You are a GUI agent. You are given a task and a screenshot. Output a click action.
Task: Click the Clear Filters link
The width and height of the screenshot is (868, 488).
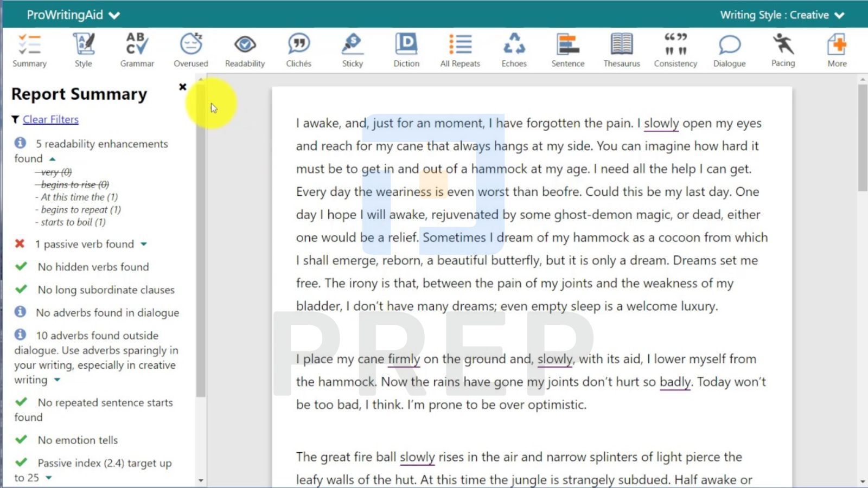(50, 119)
